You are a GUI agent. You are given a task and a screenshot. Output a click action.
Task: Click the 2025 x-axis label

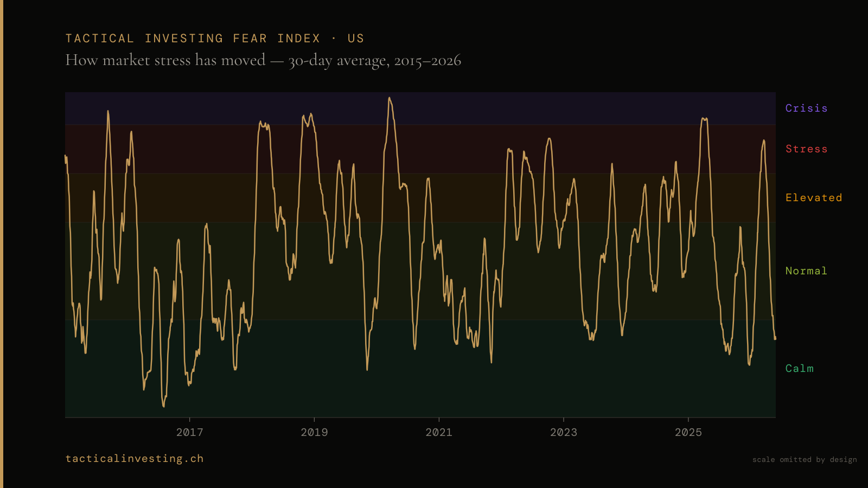click(x=688, y=432)
